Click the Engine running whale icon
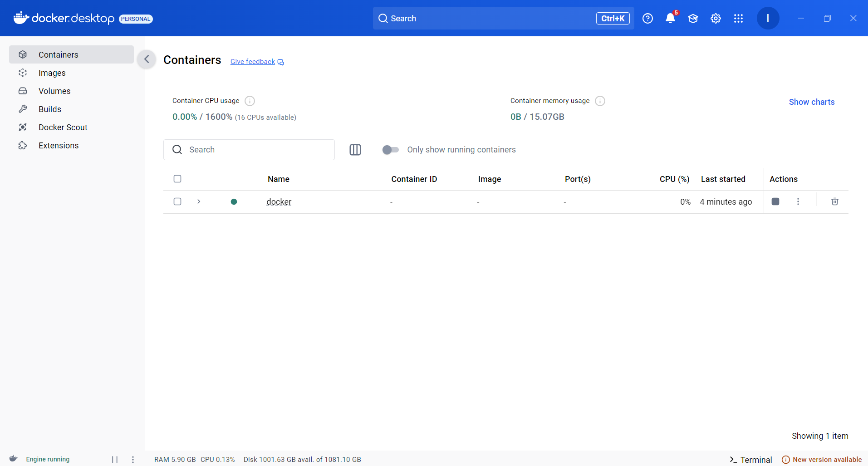The width and height of the screenshot is (868, 466). 14,459
